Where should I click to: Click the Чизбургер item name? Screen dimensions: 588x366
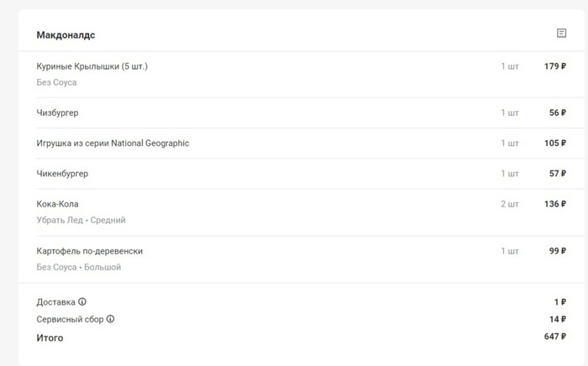(58, 112)
